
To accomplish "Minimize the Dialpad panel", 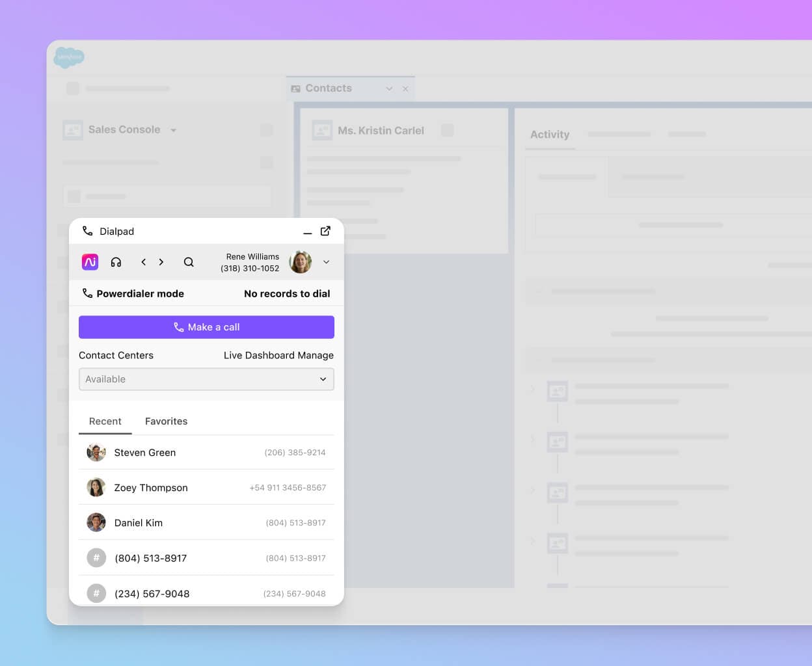I will coord(307,232).
